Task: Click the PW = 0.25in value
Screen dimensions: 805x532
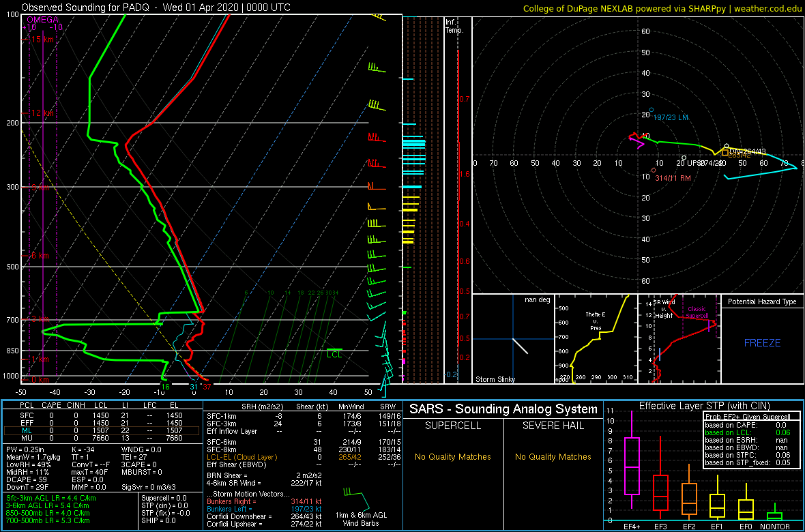Action: coord(26,448)
